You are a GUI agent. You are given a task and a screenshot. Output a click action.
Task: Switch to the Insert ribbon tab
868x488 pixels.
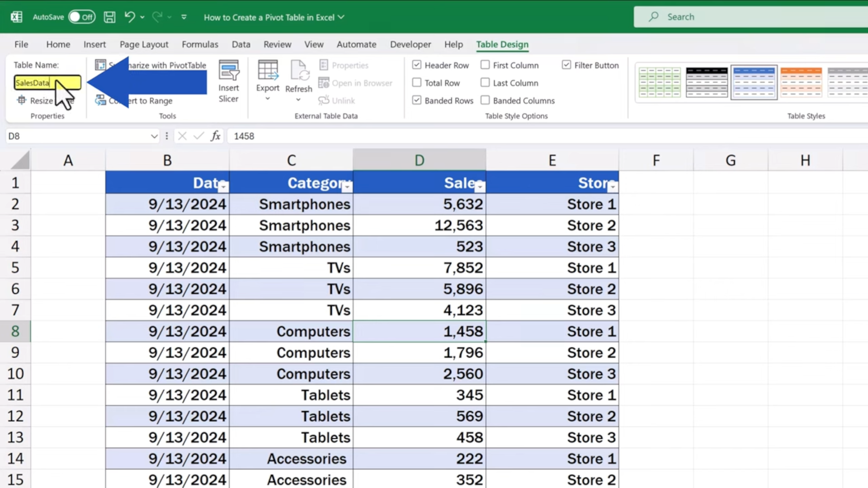[x=94, y=44]
